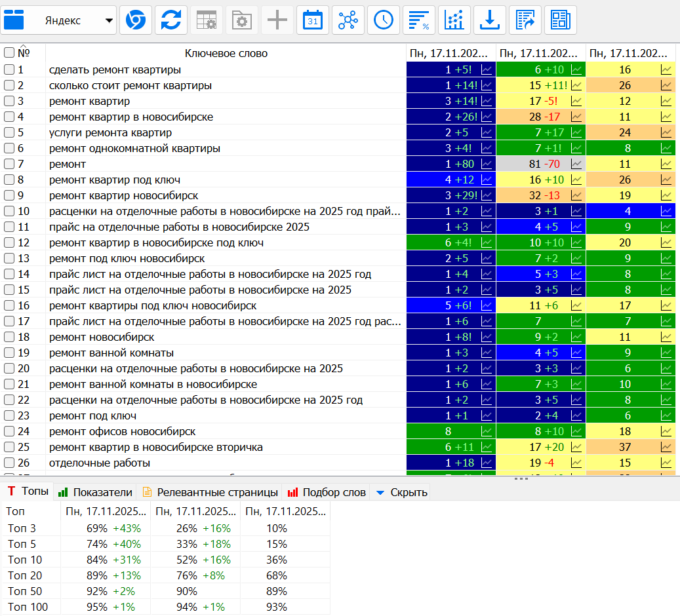This screenshot has width=680, height=616.
Task: Open graph icon beside 1 +80
Action: [487, 164]
